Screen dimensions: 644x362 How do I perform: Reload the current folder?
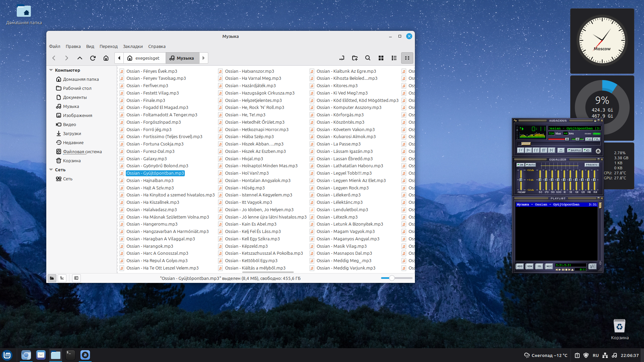tap(93, 58)
